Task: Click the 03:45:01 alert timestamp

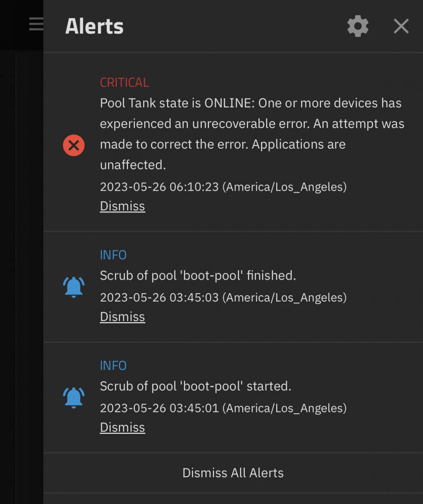Action: pos(223,408)
